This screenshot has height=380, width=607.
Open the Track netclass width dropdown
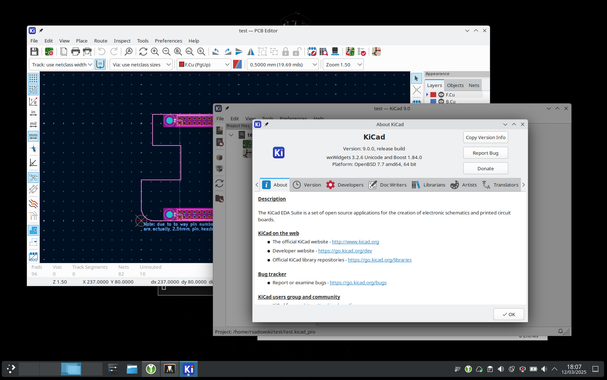coord(62,65)
